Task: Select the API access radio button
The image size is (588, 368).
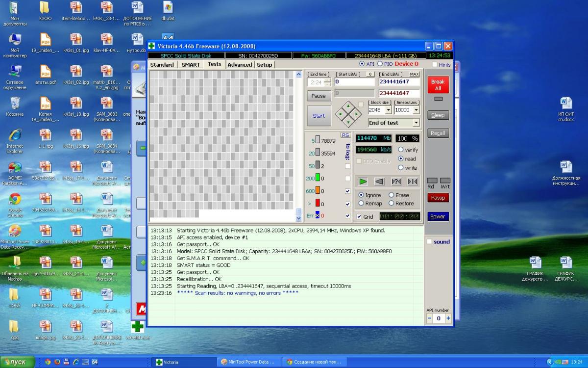Action: (362, 64)
